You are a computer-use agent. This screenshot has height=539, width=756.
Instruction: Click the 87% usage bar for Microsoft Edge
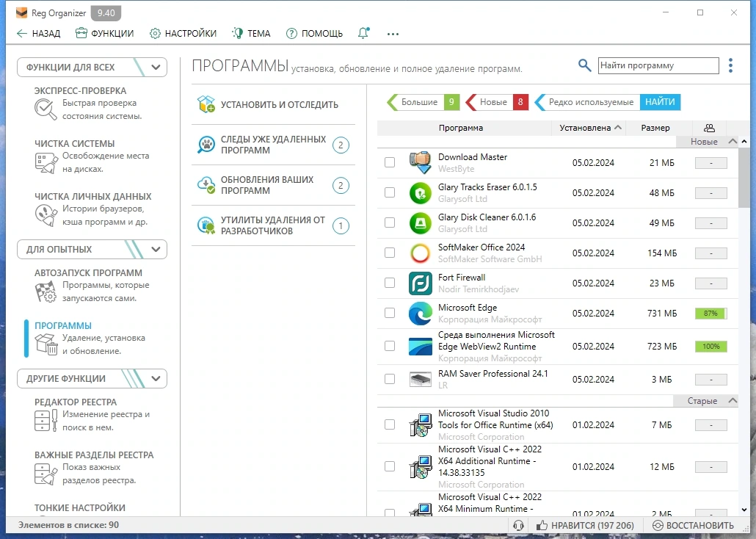pyautogui.click(x=710, y=313)
